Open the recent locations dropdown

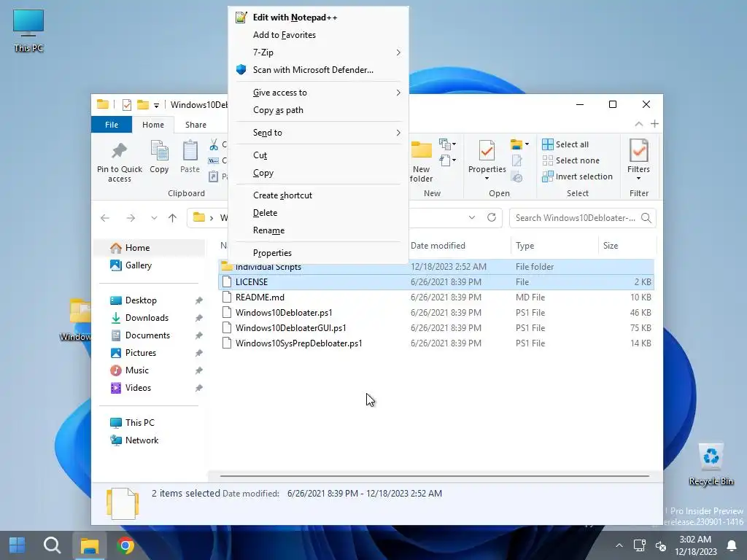coord(154,217)
